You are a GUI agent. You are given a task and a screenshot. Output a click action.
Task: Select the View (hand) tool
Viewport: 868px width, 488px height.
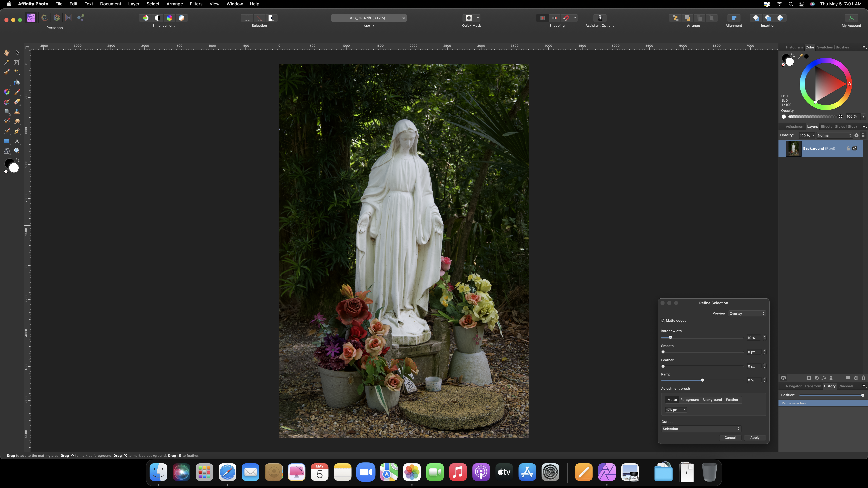click(6, 53)
